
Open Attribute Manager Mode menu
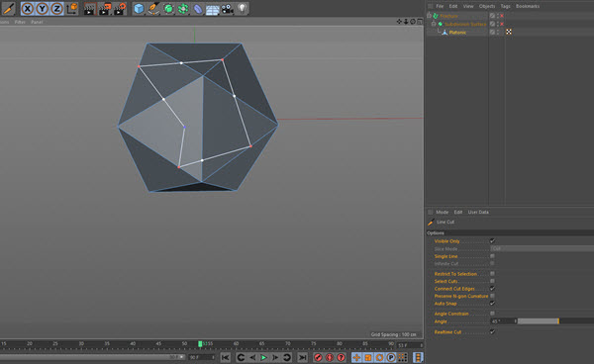[x=443, y=212]
